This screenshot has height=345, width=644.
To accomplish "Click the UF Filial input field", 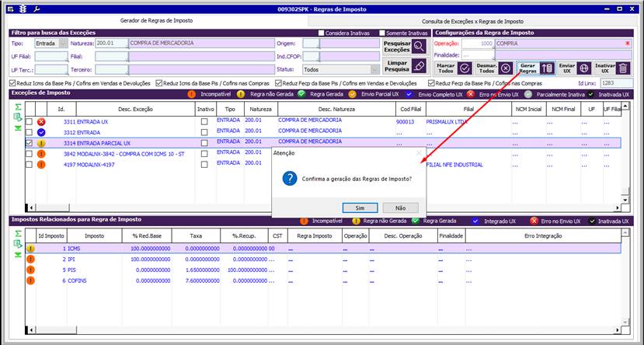I will pyautogui.click(x=51, y=56).
